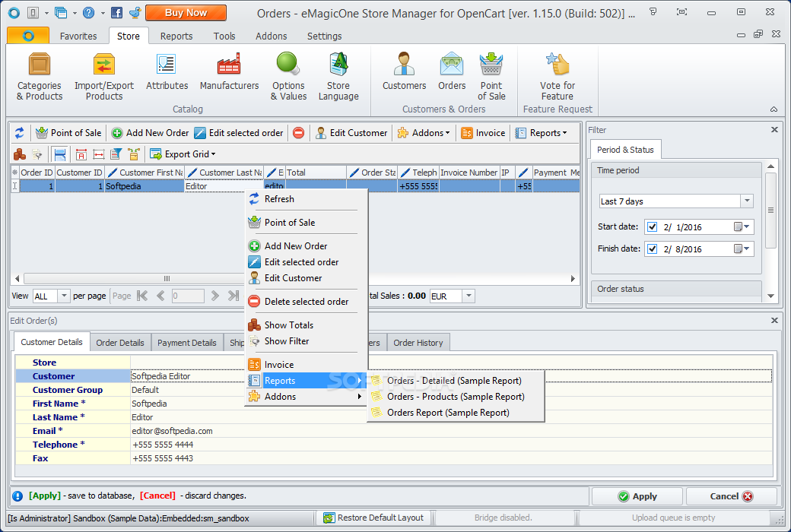
Task: Click Restore Default Layout
Action: [373, 518]
